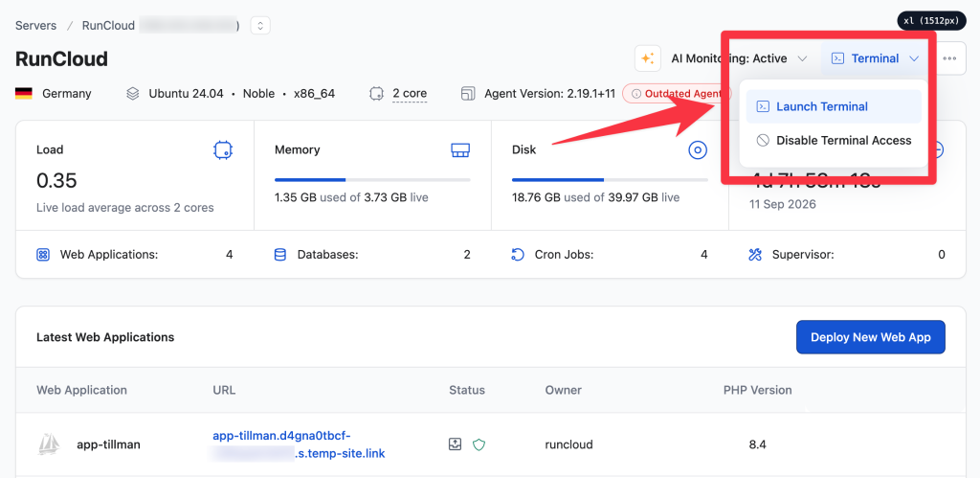Click the Agent Version icon
The height and width of the screenshot is (478, 980).
click(x=468, y=94)
